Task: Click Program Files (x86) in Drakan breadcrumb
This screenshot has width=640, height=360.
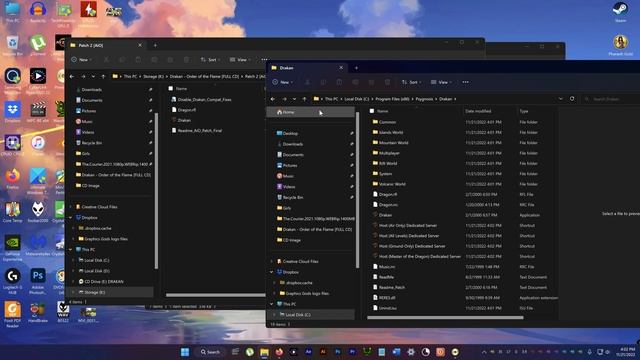Action: 392,99
